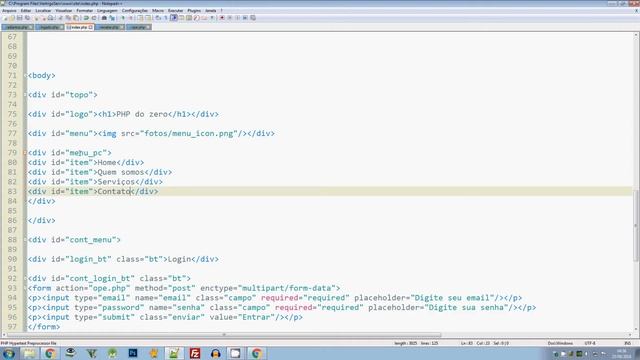The width and height of the screenshot is (640, 360).
Task: Collapse the cont_menu div fold marker
Action: (x=25, y=240)
